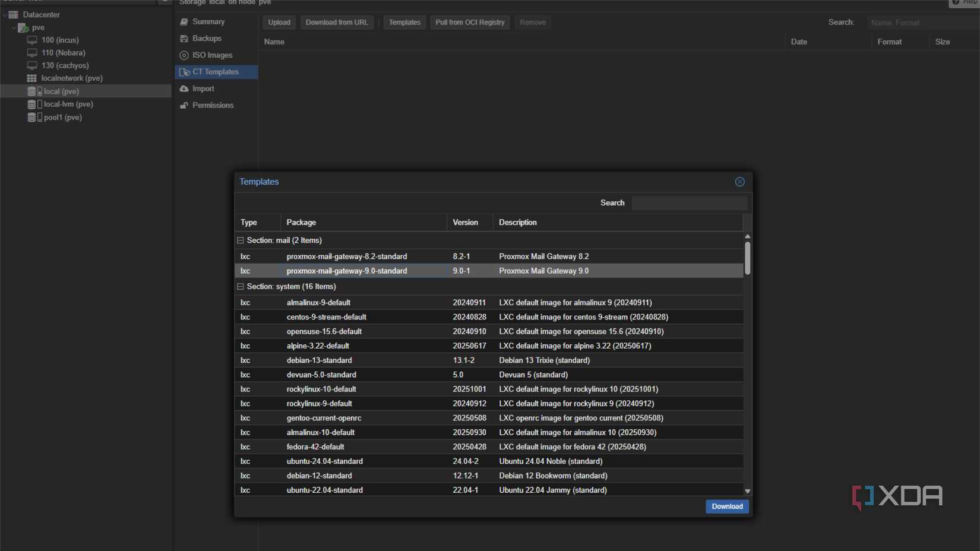The image size is (980, 551).
Task: Select the debian-13-standard template row
Action: [319, 360]
